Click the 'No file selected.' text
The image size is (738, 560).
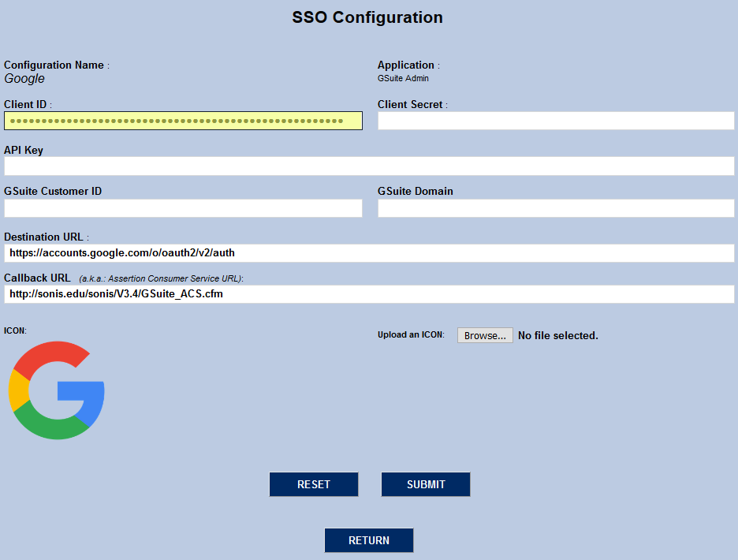[557, 336]
